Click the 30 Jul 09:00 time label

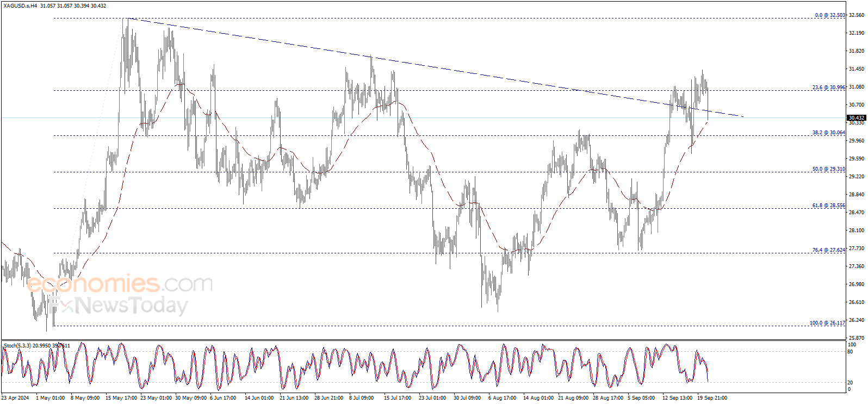[467, 398]
